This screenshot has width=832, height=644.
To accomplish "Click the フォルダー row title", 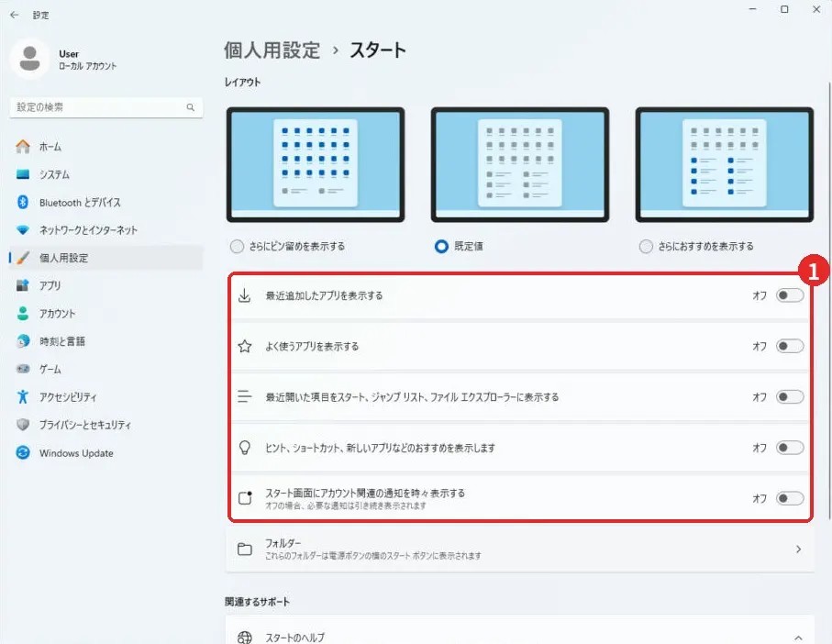I will (283, 543).
